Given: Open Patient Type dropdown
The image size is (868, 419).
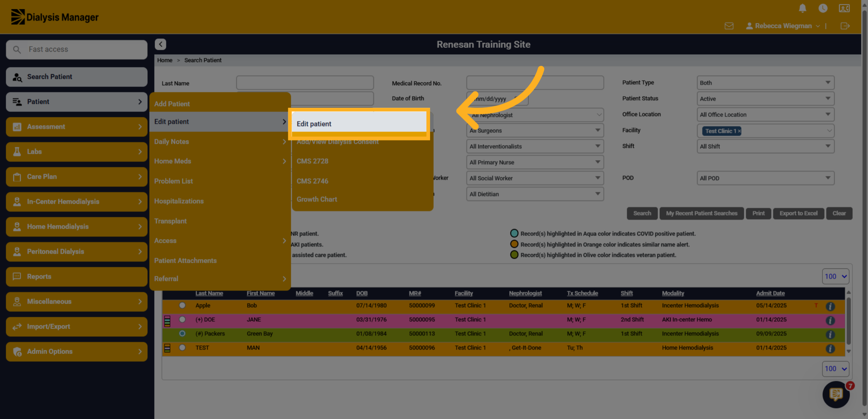Looking at the screenshot, I should (x=765, y=83).
